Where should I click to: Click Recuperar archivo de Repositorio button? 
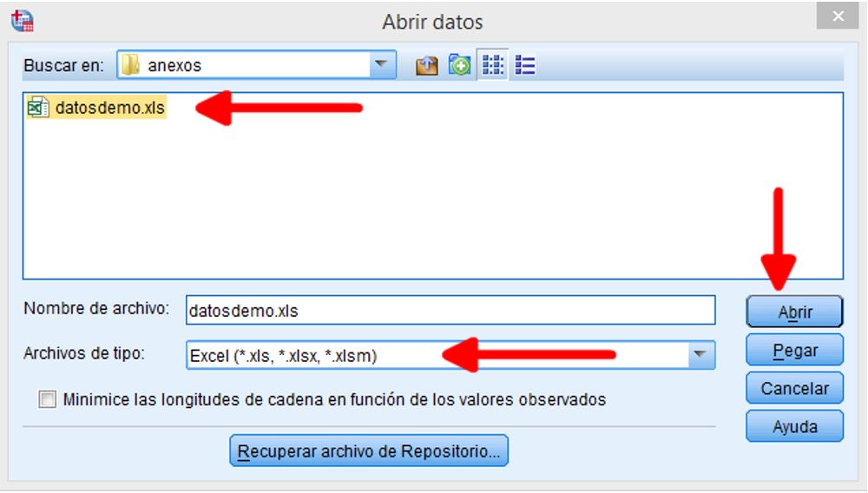coord(369,451)
